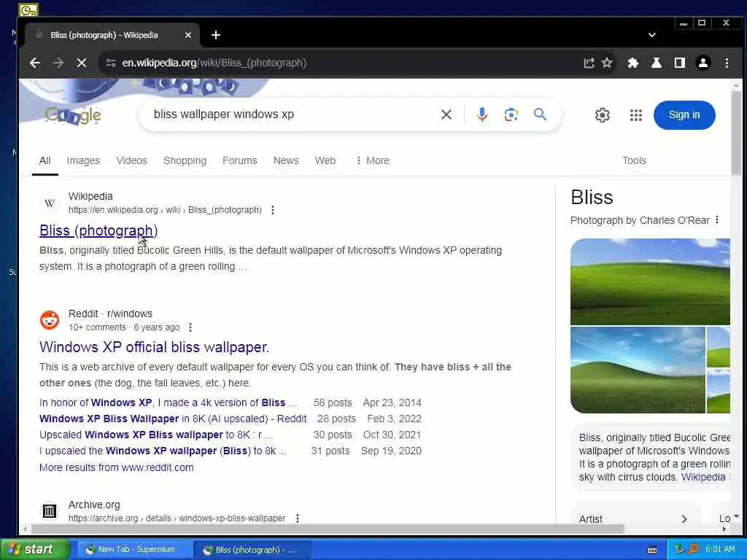747x560 pixels.
Task: Open 'I upscaled the Windows XP wallpaper' post
Action: tap(163, 451)
